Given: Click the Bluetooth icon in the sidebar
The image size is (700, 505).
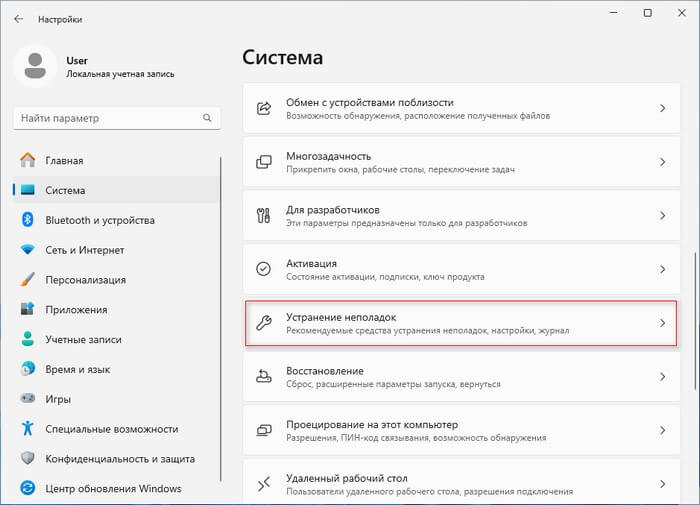Looking at the screenshot, I should pyautogui.click(x=27, y=220).
